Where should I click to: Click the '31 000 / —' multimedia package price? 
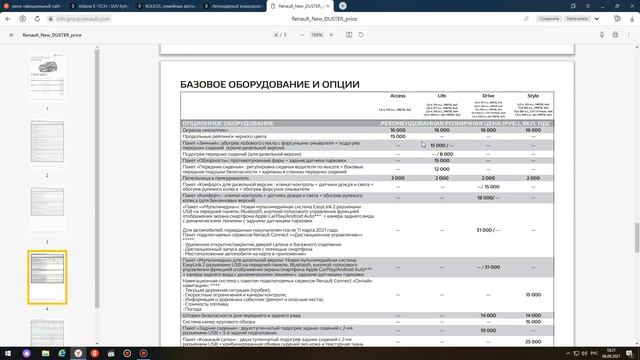(488, 230)
